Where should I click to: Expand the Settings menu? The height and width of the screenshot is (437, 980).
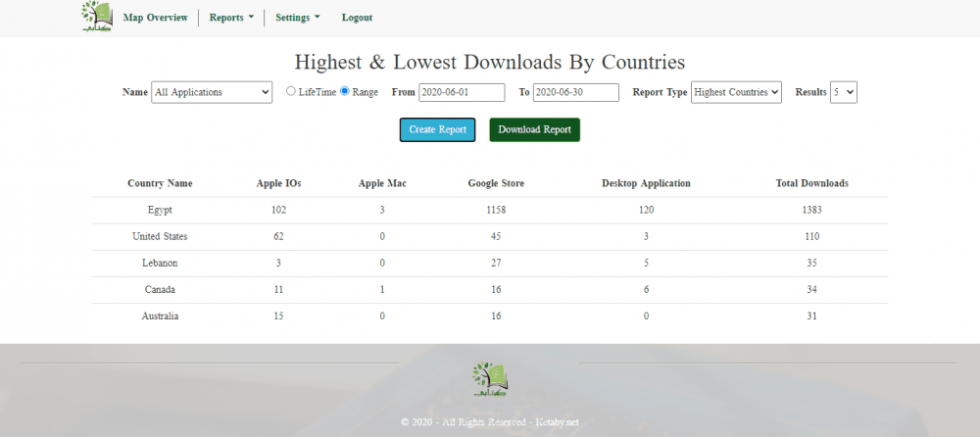click(298, 18)
